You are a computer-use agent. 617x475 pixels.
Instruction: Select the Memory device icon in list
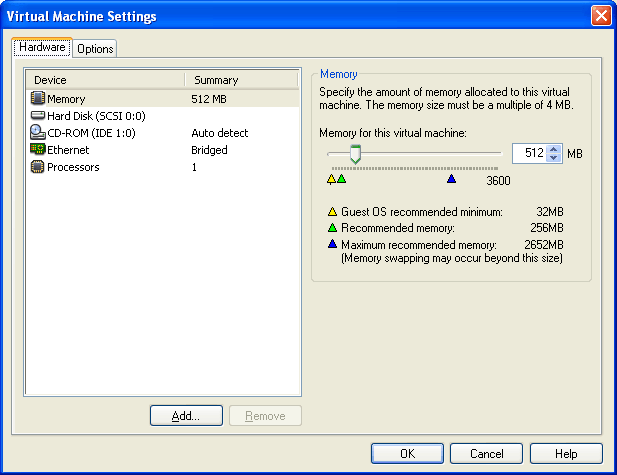(38, 99)
